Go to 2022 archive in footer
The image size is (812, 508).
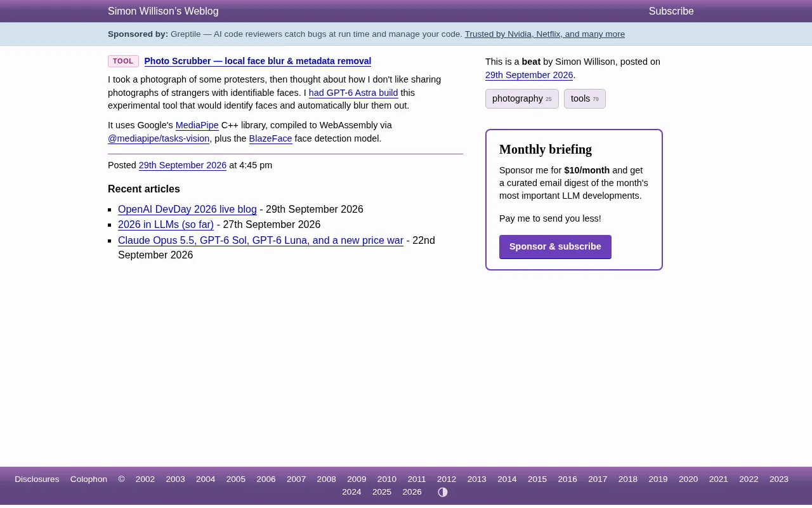coord(749,479)
